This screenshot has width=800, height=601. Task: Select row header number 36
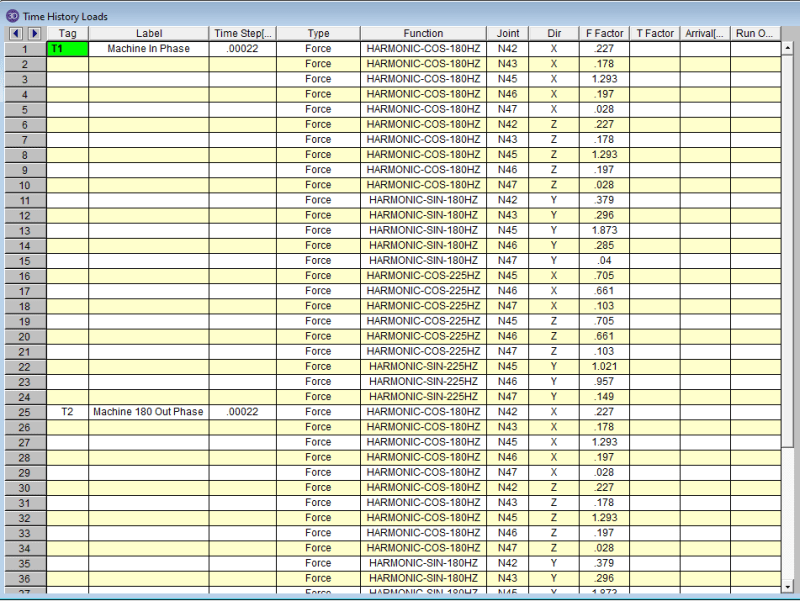(x=25, y=579)
